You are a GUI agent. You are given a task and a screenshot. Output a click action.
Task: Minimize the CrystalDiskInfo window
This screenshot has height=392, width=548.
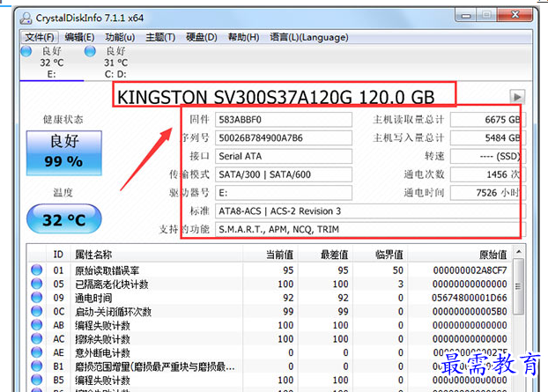(x=466, y=15)
